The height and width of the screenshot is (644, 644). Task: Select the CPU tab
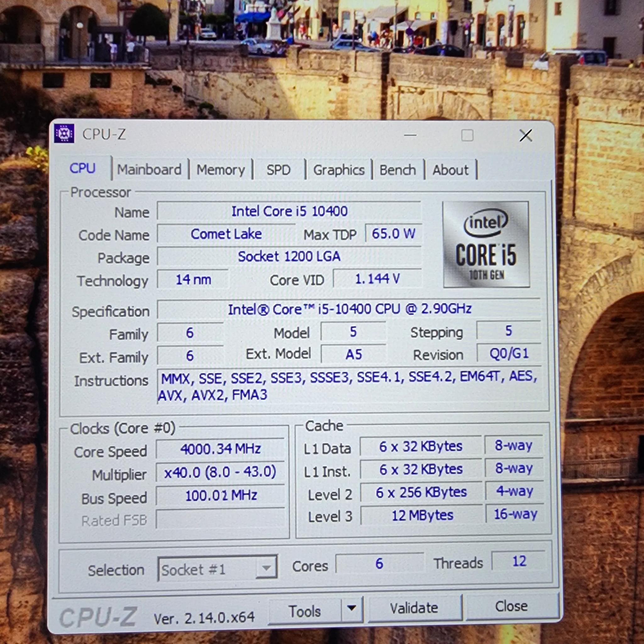[x=82, y=168]
